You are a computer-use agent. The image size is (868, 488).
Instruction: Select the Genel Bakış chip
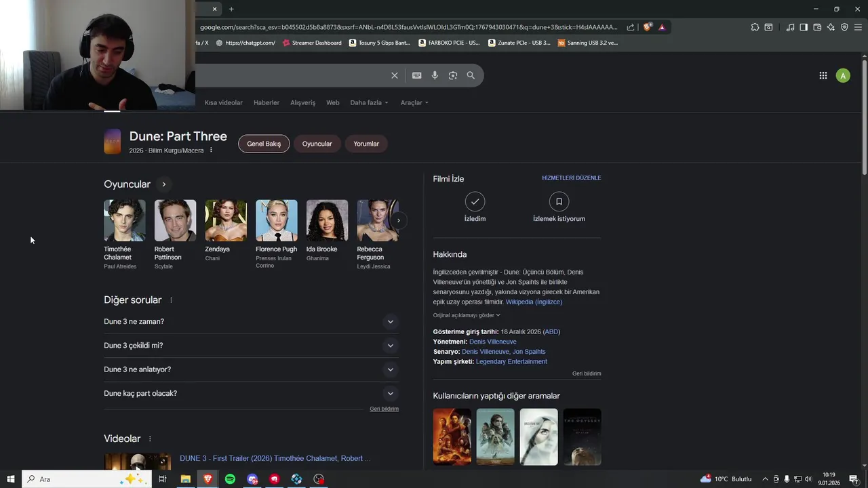(264, 144)
